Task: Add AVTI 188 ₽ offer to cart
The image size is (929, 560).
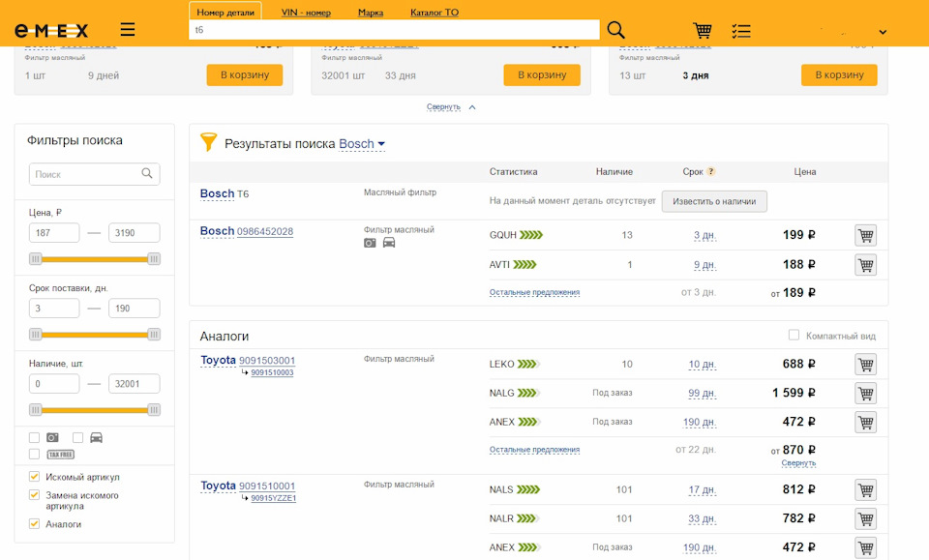Action: (x=865, y=265)
